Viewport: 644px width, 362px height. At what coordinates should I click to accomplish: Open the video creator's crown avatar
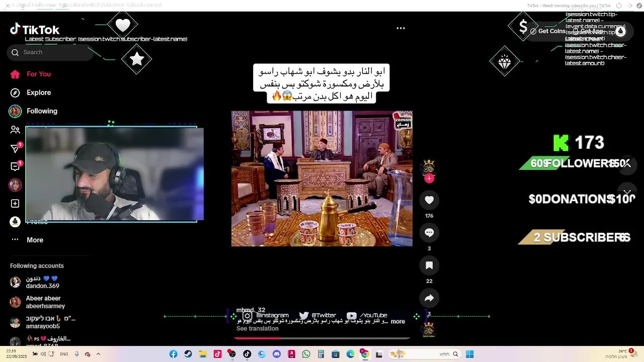click(429, 167)
